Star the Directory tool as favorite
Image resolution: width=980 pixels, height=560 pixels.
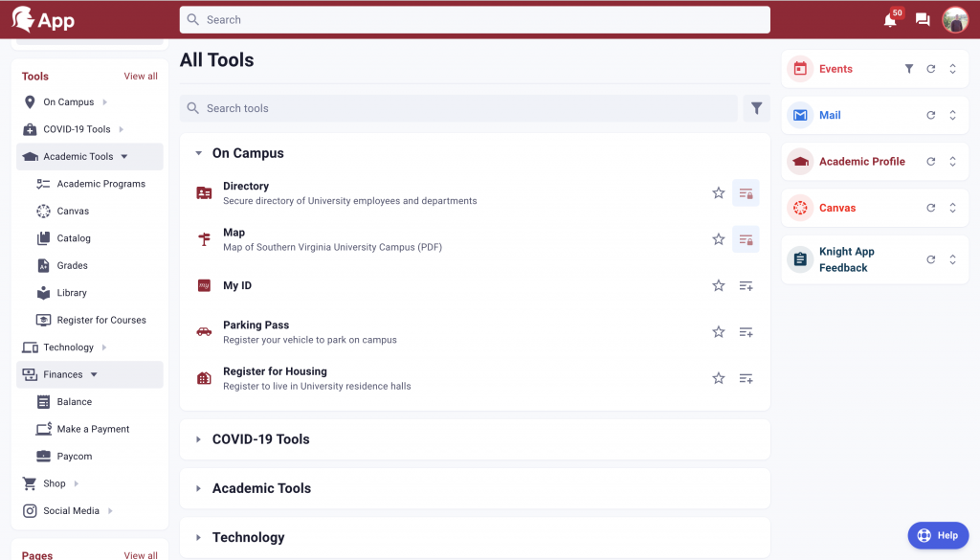pyautogui.click(x=718, y=193)
